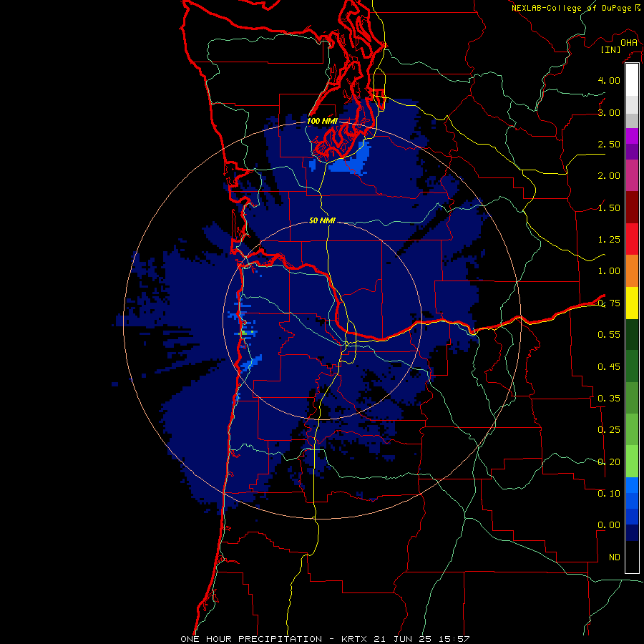
Task: Click the white 4.00 inch legend swatch
Action: pos(632,79)
